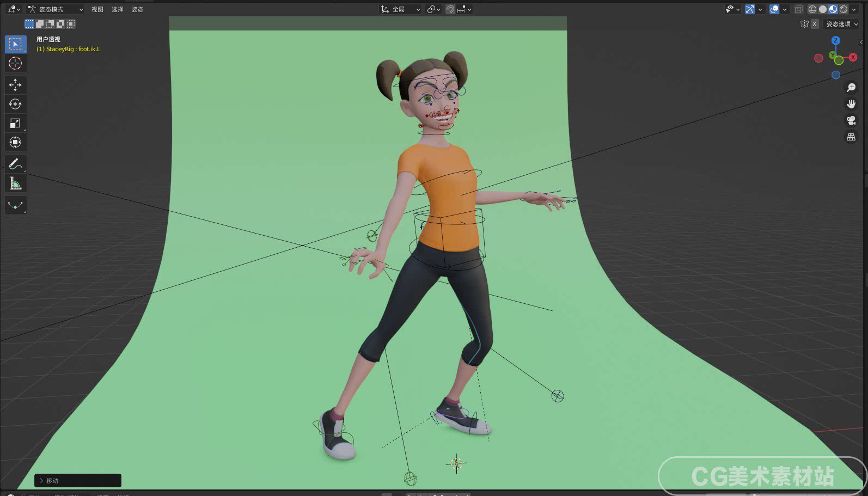Switch to solid viewport shading
868x496 pixels.
pyautogui.click(x=822, y=9)
